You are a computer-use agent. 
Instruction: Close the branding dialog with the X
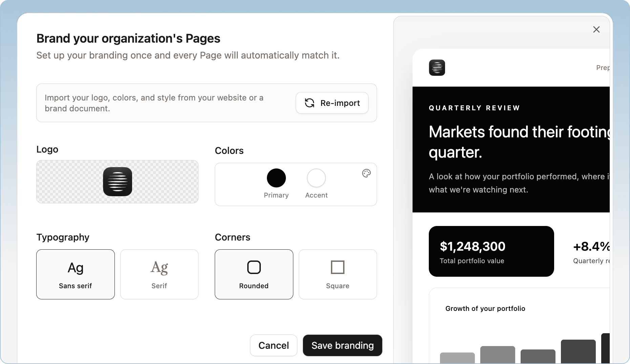(596, 29)
